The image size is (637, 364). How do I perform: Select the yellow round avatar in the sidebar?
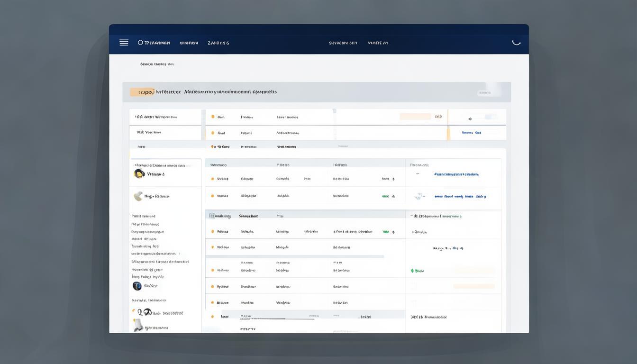pos(139,173)
